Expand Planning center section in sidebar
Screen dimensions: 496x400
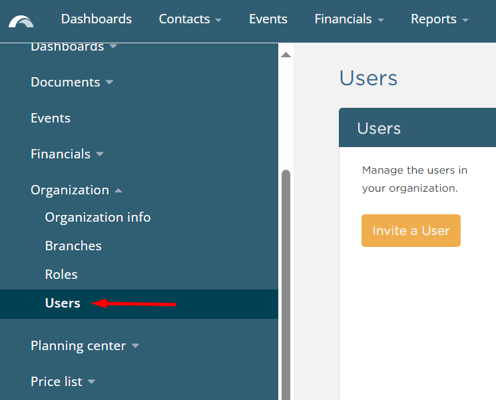coord(85,346)
